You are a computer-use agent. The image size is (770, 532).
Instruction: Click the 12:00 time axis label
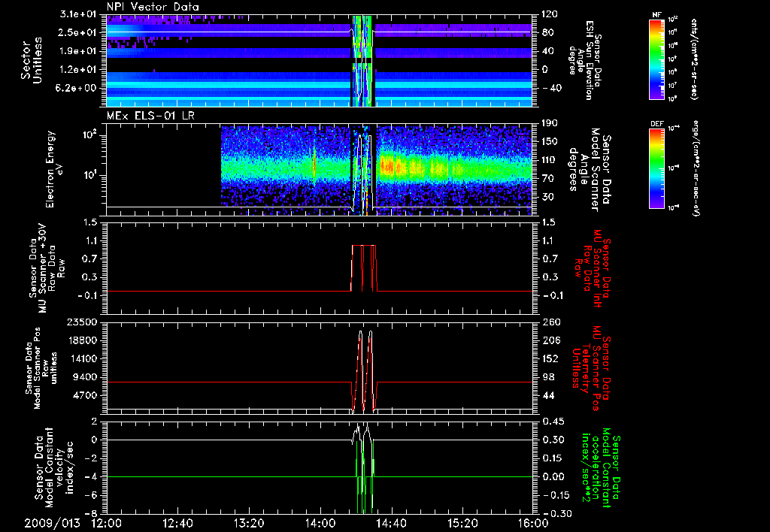(107, 523)
